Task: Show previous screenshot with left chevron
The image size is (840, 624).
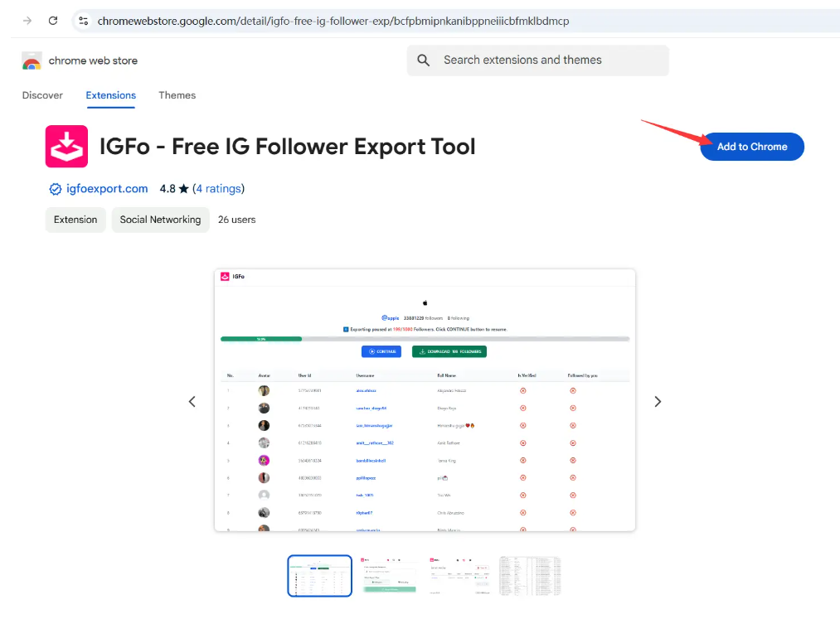Action: [192, 401]
